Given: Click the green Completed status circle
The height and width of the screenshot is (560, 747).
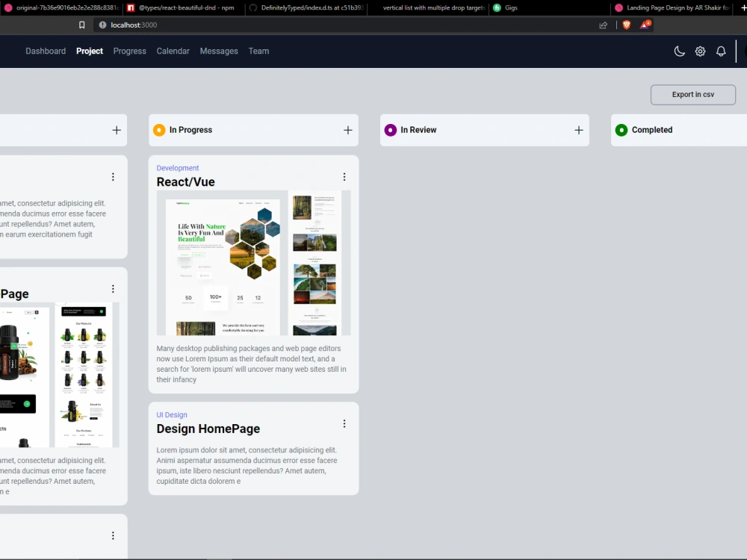Looking at the screenshot, I should [x=622, y=130].
